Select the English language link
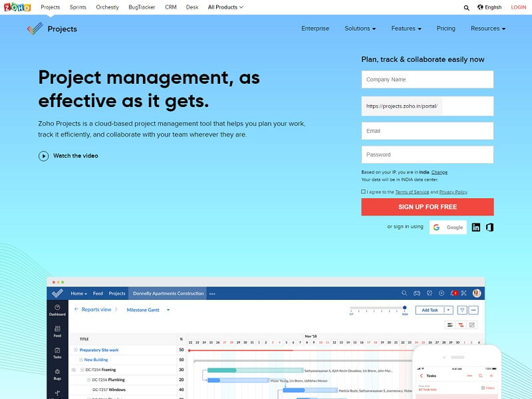This screenshot has width=532, height=399. (493, 7)
